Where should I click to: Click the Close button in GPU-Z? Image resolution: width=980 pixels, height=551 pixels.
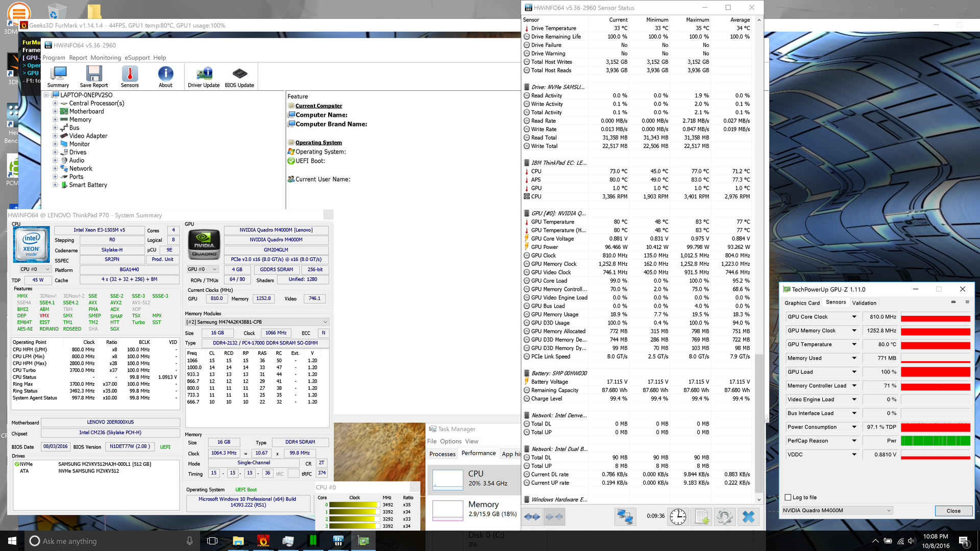[x=953, y=511]
